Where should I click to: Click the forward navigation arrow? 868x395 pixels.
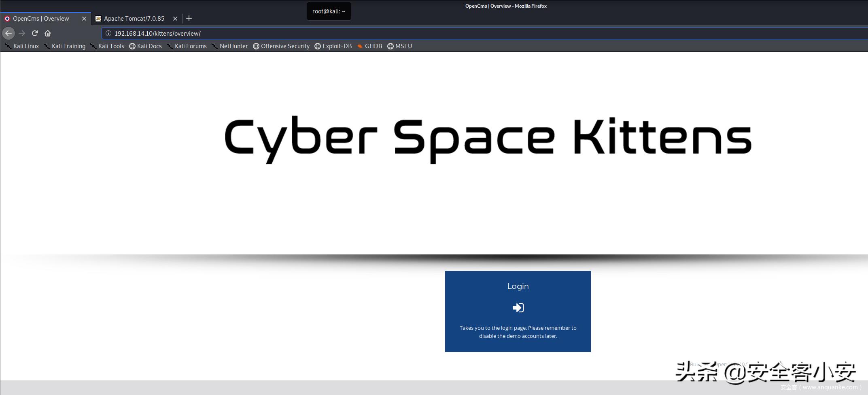[22, 33]
